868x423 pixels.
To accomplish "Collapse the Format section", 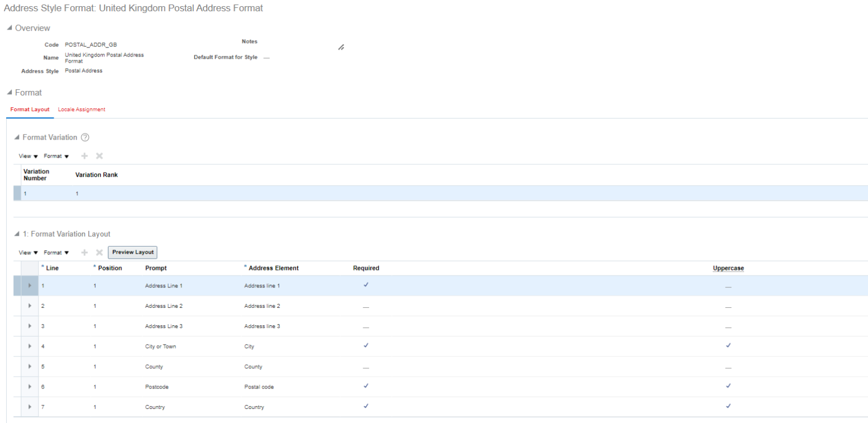I will tap(9, 93).
